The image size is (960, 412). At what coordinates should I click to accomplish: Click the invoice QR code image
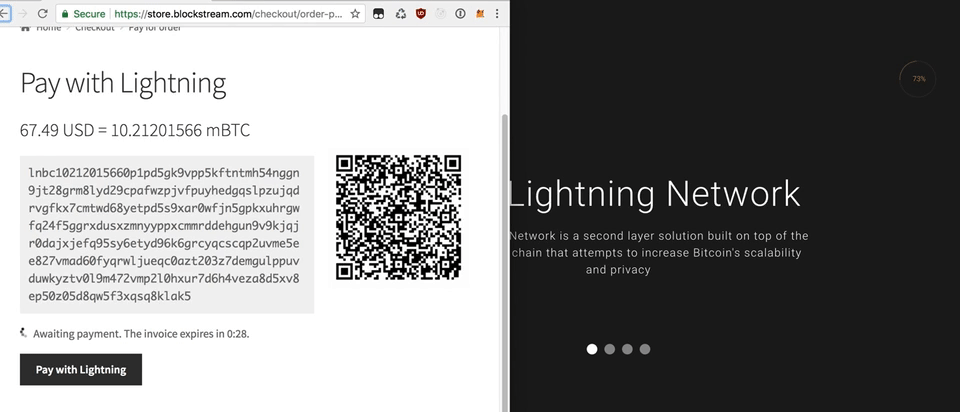click(x=399, y=217)
